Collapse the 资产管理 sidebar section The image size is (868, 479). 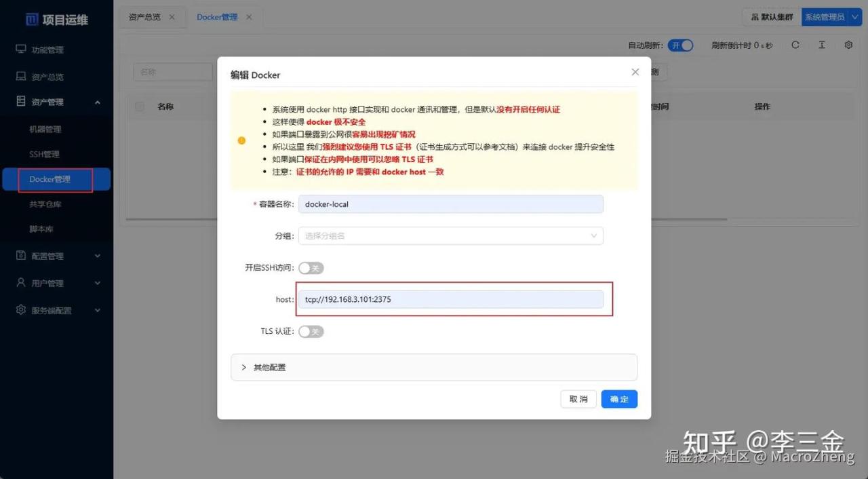tap(56, 102)
